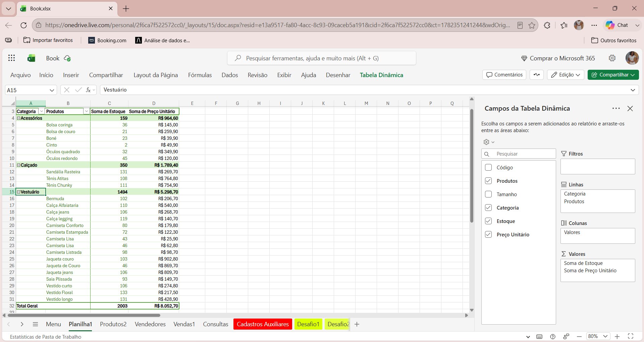Open the Name Box dropdown arrow

(52, 90)
